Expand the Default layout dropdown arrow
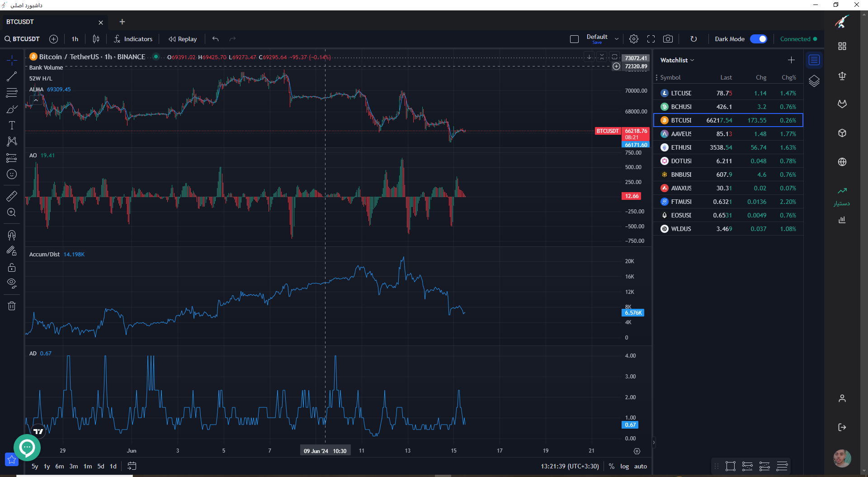The width and height of the screenshot is (868, 477). 617,39
